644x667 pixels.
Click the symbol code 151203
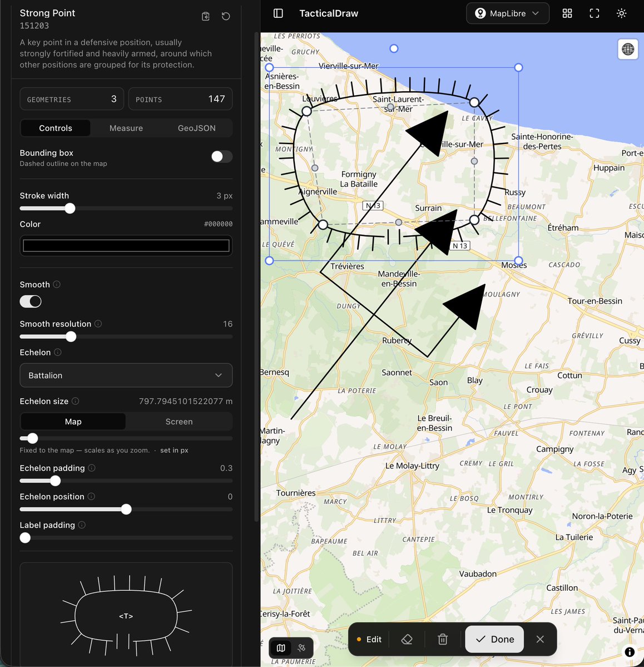click(34, 26)
